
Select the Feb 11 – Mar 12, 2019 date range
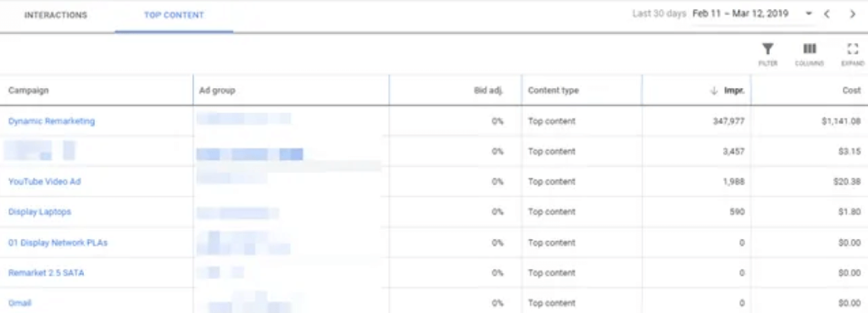pyautogui.click(x=741, y=14)
